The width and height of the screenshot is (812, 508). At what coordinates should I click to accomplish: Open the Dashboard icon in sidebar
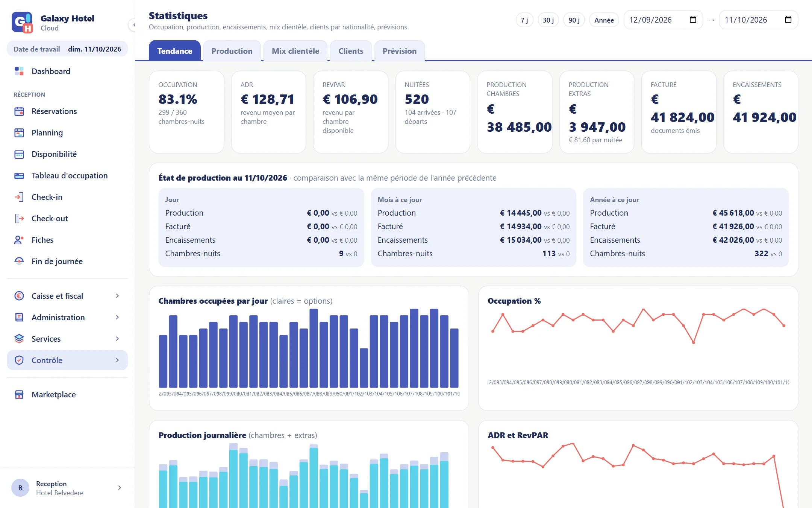click(x=19, y=71)
